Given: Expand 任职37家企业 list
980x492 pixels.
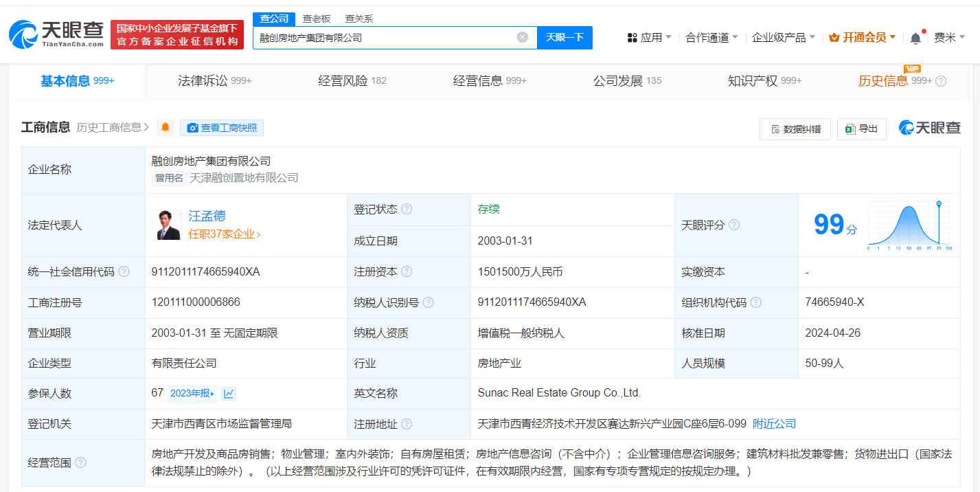Looking at the screenshot, I should coord(225,234).
